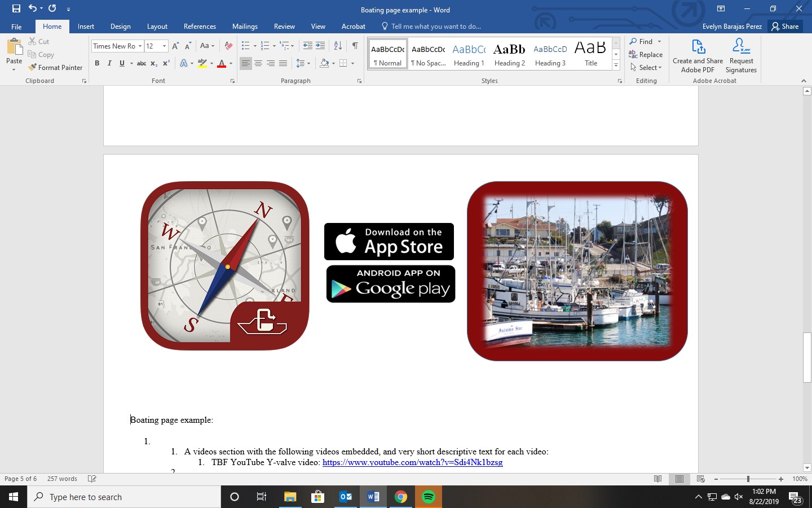Viewport: 812px width, 508px height.
Task: Open the font name dropdown Times New Roman
Action: [140, 46]
